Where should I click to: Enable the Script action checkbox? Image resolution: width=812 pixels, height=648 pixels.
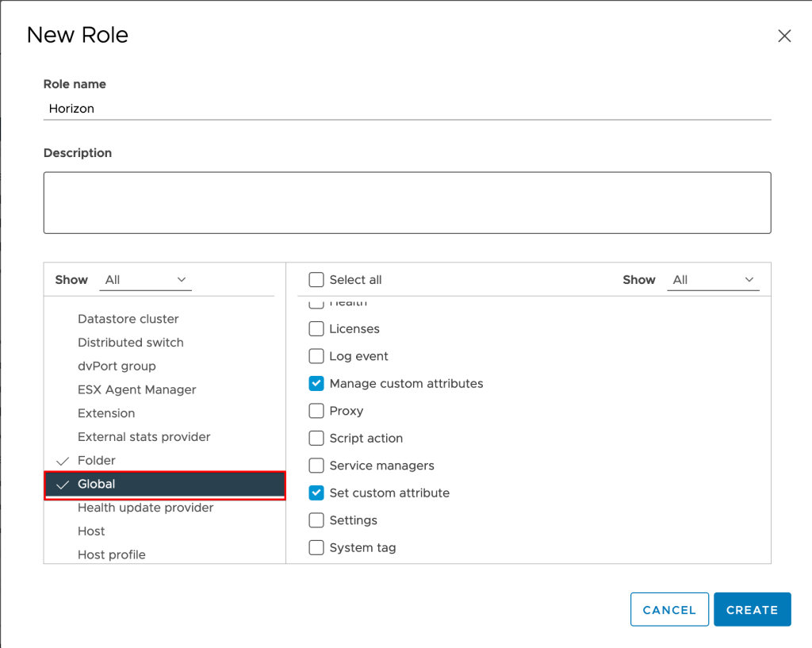(x=316, y=439)
